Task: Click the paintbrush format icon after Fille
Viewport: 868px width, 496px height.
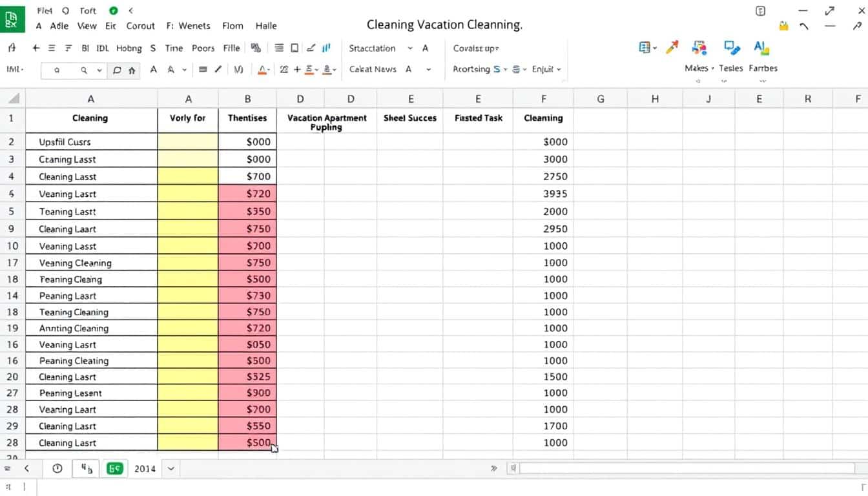Action: pos(256,48)
